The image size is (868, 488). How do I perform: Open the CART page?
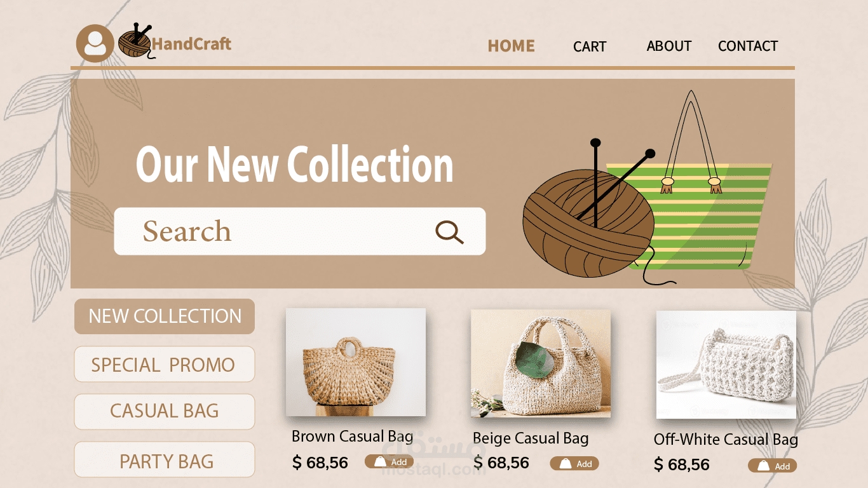click(590, 46)
